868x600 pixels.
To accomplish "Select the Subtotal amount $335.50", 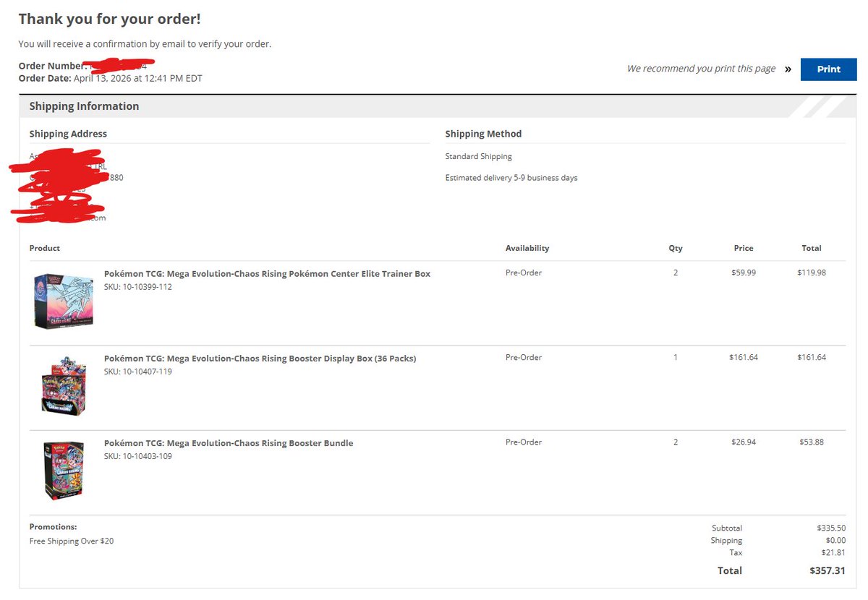I will click(x=831, y=528).
